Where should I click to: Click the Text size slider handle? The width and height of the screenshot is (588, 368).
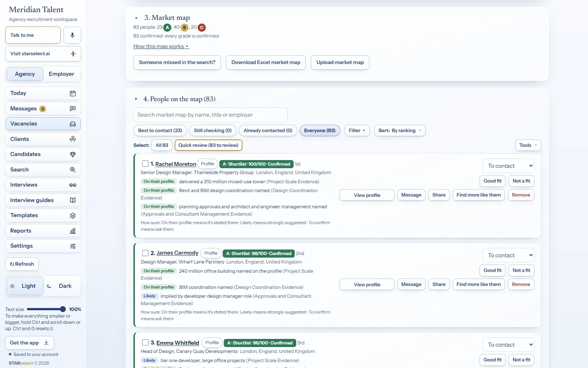(63, 309)
